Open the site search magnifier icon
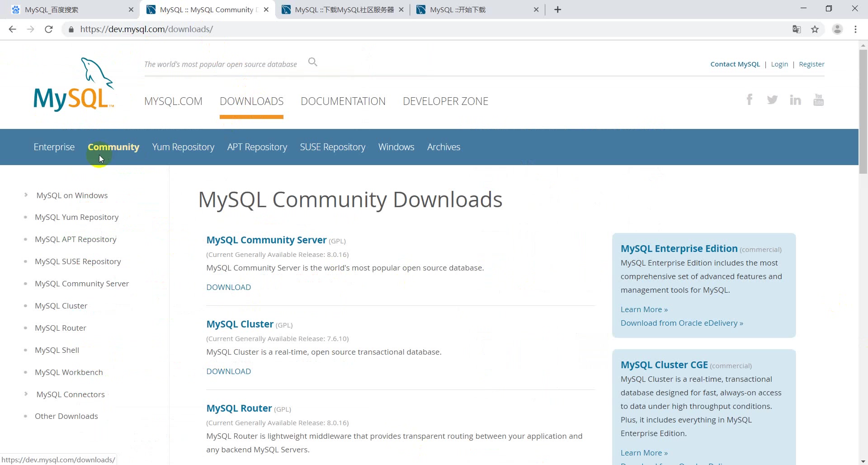868x465 pixels. point(313,62)
